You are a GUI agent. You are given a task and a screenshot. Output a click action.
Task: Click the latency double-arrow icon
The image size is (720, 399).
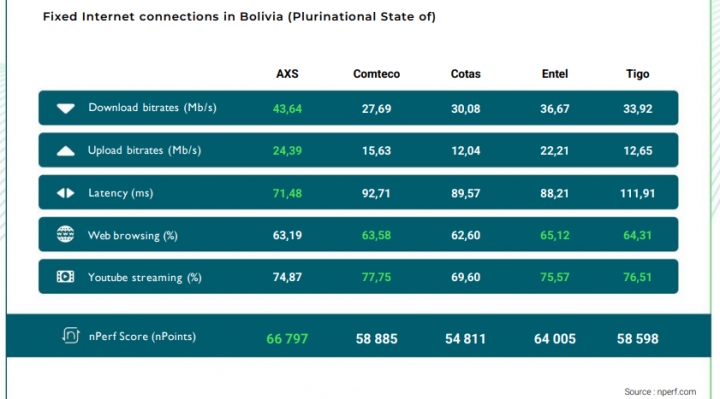click(66, 193)
